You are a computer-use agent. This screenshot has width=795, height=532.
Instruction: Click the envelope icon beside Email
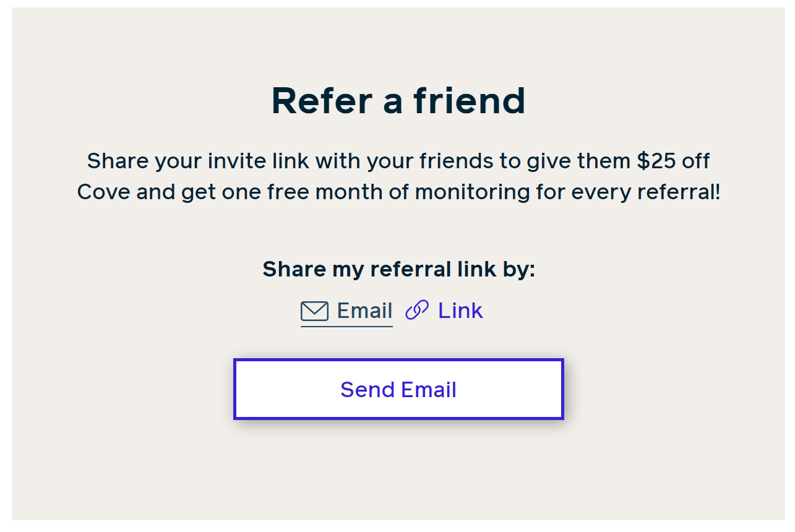pyautogui.click(x=314, y=311)
